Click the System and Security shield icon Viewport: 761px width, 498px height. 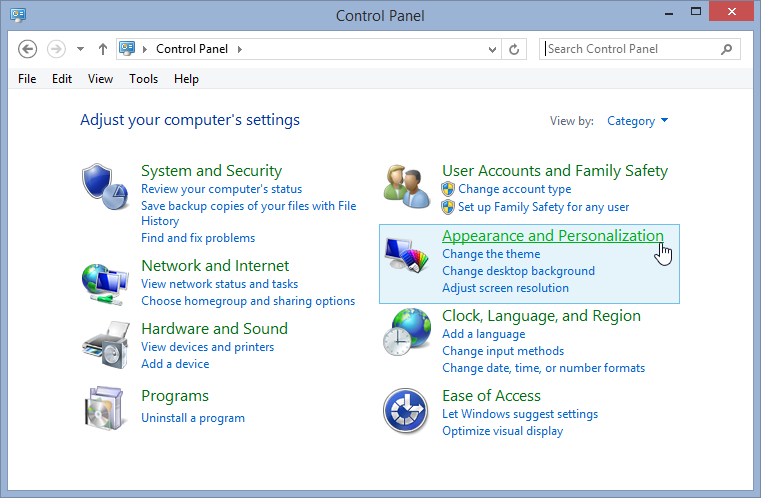[x=105, y=186]
